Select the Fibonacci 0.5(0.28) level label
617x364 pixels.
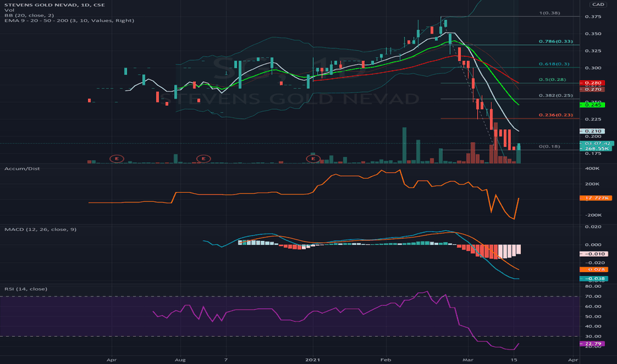553,79
